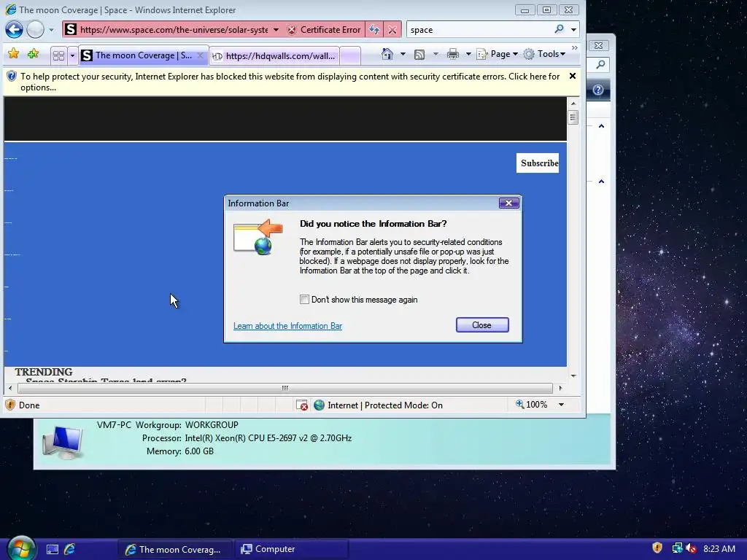Click the horizontal scrollbar right arrow
The width and height of the screenshot is (747, 560).
[x=561, y=388]
